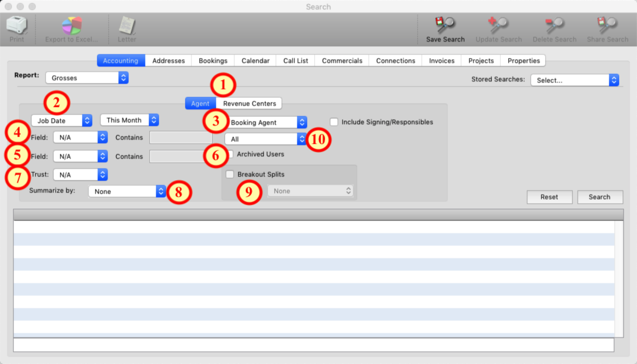
Task: Check the Archived Users checkbox
Action: [x=230, y=154]
